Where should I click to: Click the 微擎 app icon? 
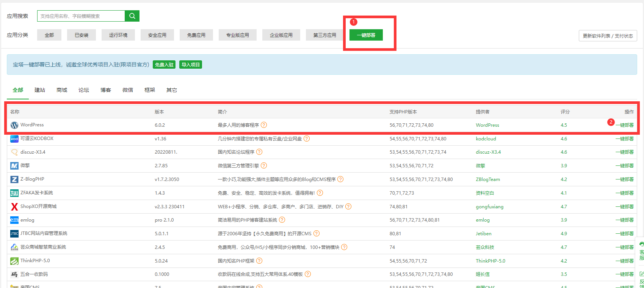pyautogui.click(x=14, y=166)
